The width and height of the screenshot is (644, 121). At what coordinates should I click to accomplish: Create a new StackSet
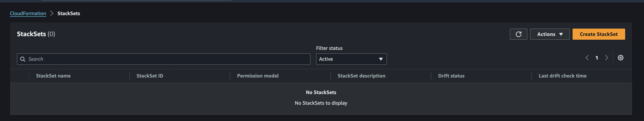[599, 34]
